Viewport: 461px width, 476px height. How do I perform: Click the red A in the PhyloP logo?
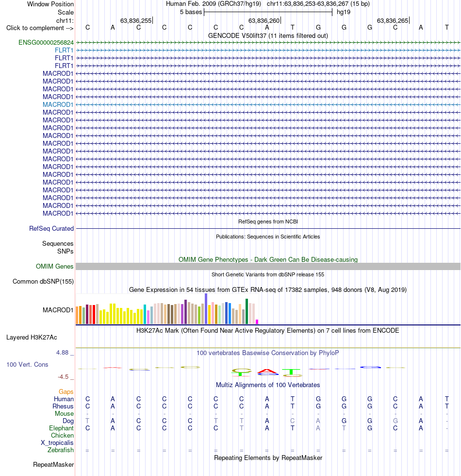tap(267, 372)
